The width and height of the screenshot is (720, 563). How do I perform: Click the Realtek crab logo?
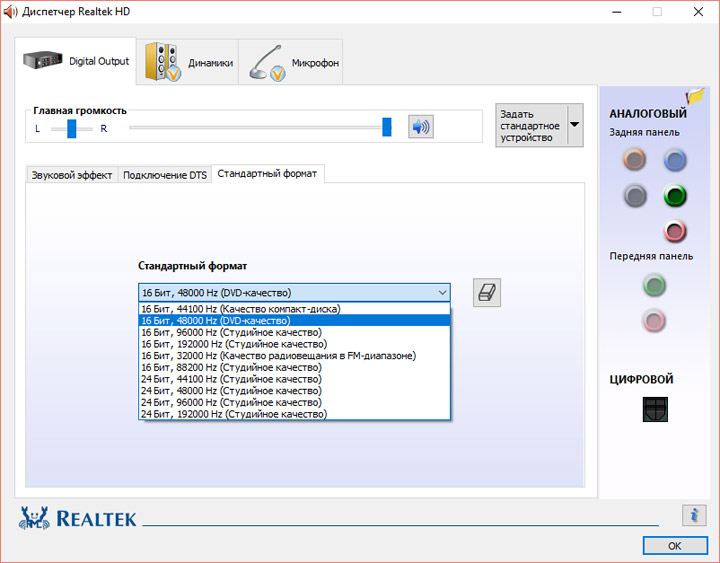[x=34, y=518]
